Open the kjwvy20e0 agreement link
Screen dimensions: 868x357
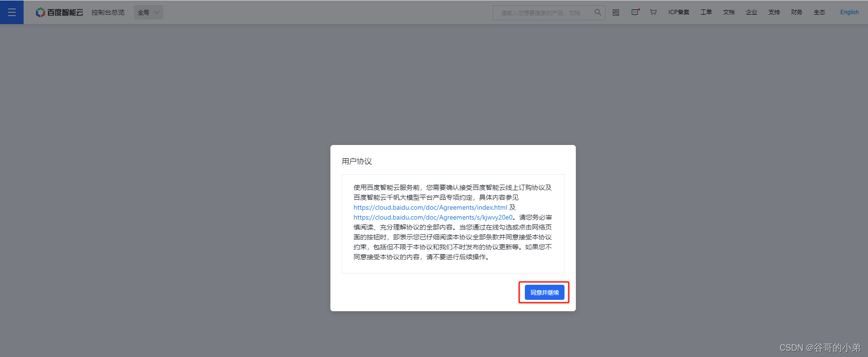point(432,217)
